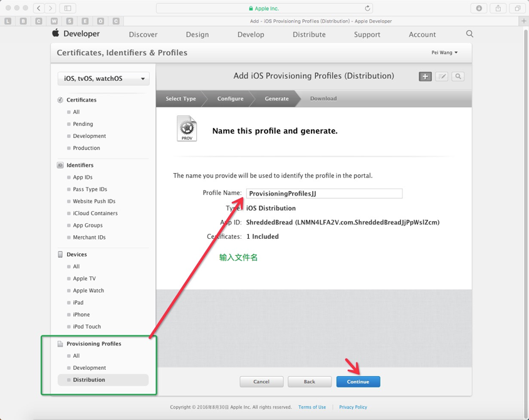The height and width of the screenshot is (420, 529).
Task: Click the Apple Developer logo
Action: tap(76, 33)
